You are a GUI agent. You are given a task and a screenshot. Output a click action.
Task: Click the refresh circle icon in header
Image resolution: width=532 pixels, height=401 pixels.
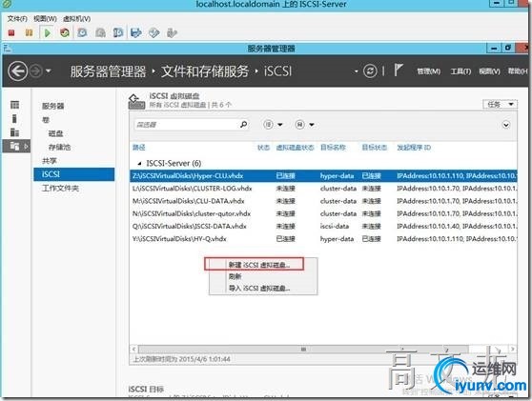[370, 71]
